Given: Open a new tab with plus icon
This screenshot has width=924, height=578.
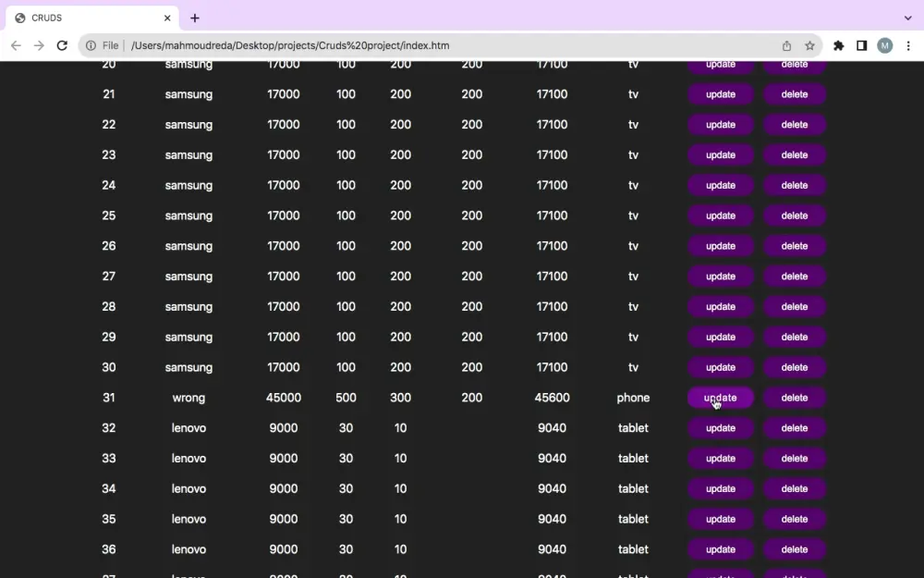Looking at the screenshot, I should pyautogui.click(x=194, y=18).
